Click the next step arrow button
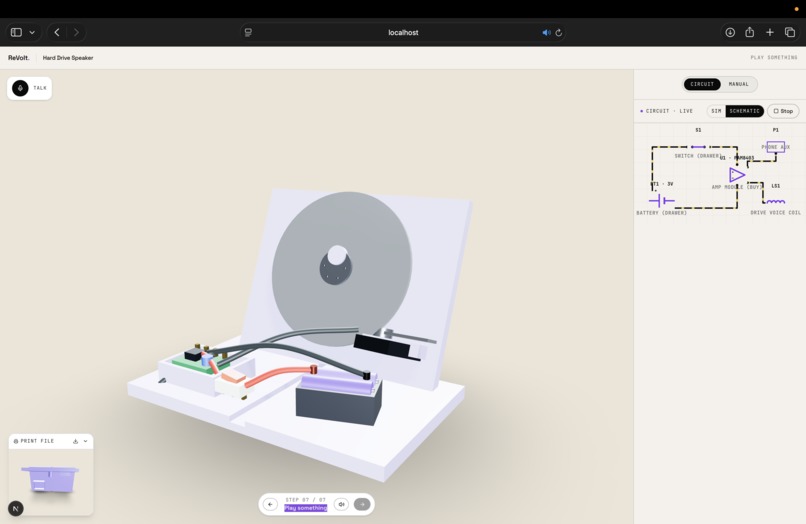This screenshot has width=806, height=524. point(362,504)
